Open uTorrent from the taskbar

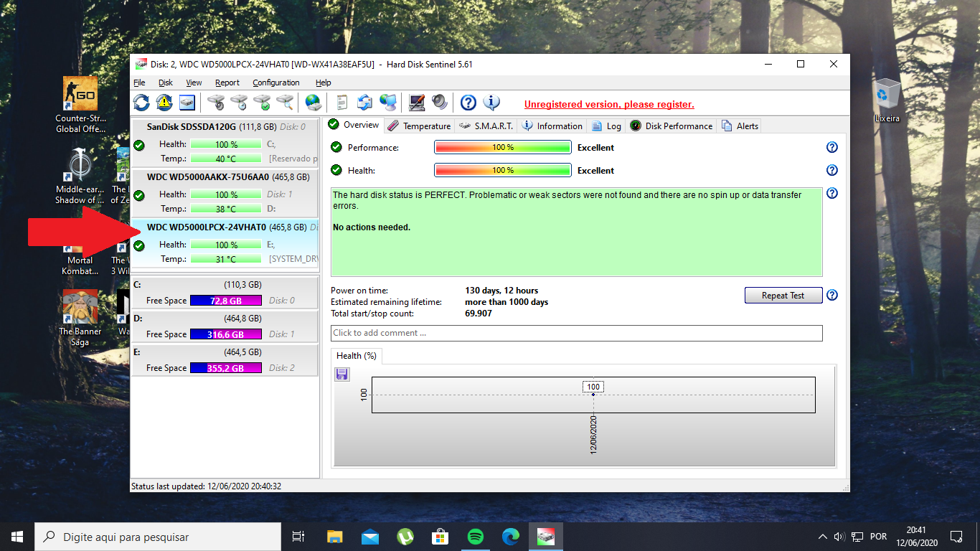pyautogui.click(x=405, y=537)
